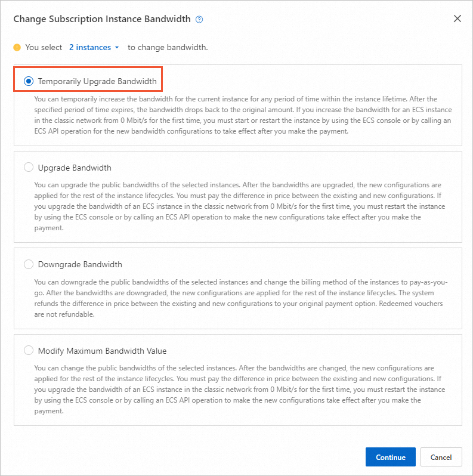Select the Downgrade Bandwidth radio button
473x476 pixels.
29,264
